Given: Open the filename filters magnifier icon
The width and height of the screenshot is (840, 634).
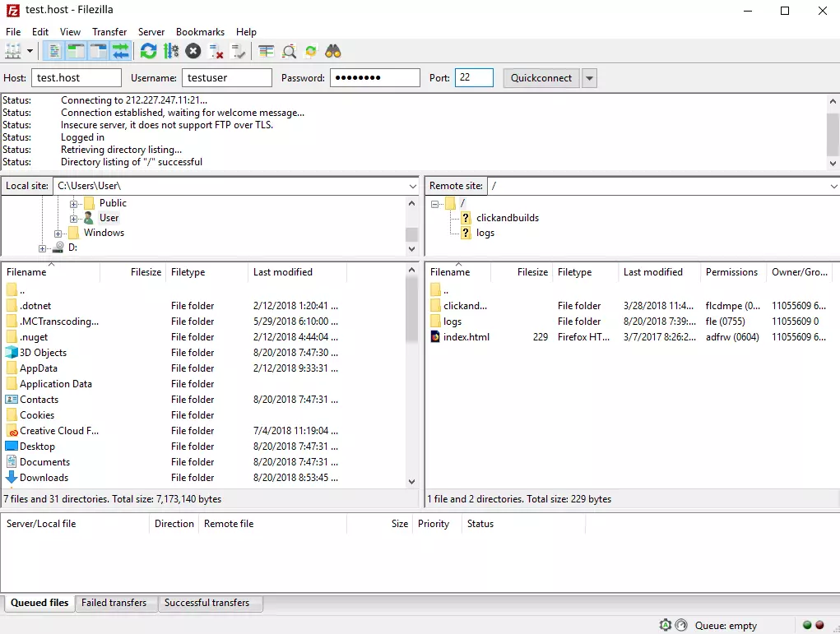Looking at the screenshot, I should [x=289, y=51].
